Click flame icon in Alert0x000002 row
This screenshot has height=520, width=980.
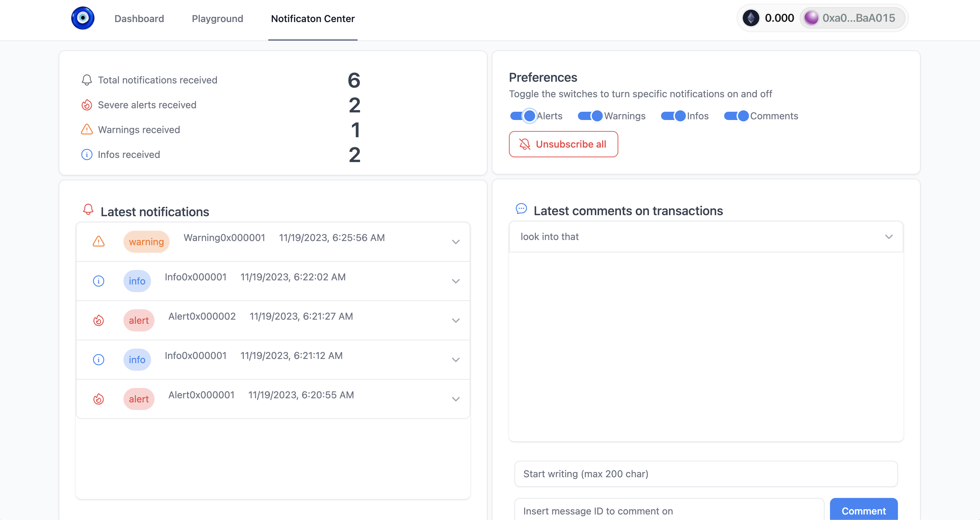coord(99,320)
